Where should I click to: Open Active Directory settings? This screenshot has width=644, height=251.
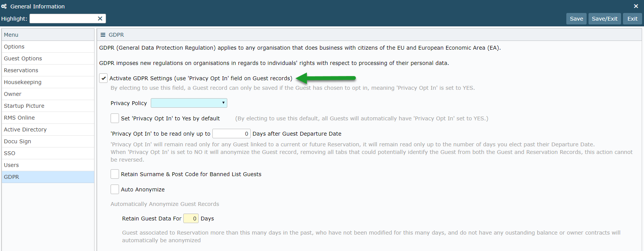pos(48,130)
